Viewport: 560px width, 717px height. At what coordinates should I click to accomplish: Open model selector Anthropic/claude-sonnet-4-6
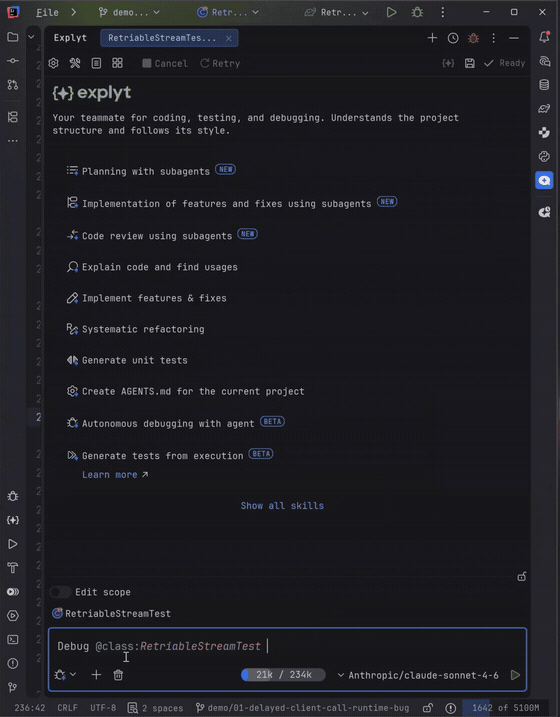pos(418,675)
